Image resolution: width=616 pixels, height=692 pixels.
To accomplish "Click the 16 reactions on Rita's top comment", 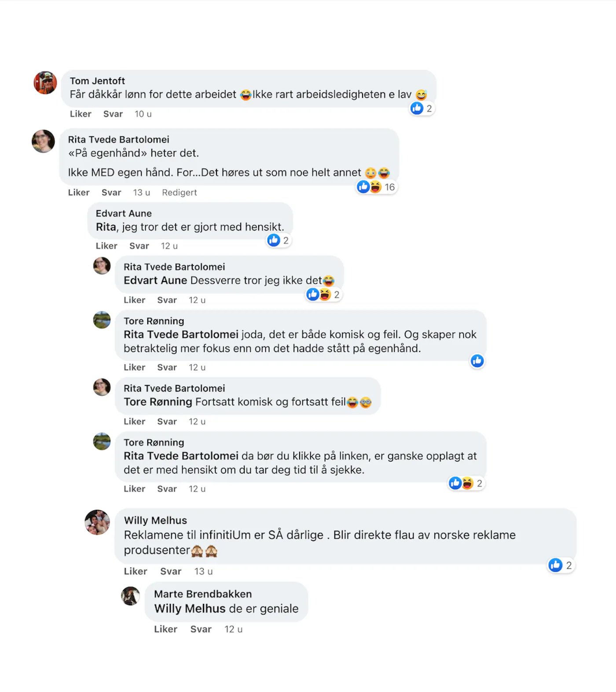I will click(377, 187).
